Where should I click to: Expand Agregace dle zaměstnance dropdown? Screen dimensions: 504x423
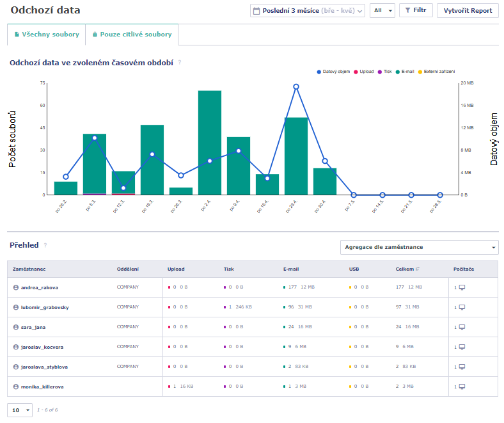coord(420,248)
